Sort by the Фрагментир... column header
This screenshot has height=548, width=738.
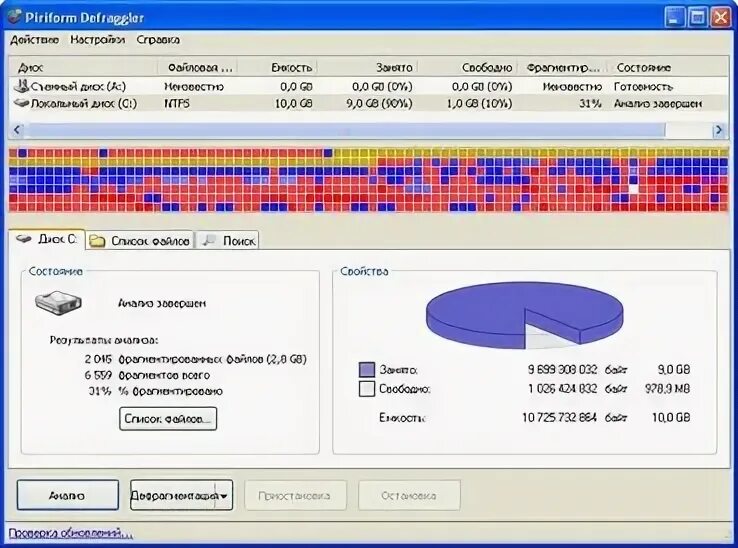562,67
